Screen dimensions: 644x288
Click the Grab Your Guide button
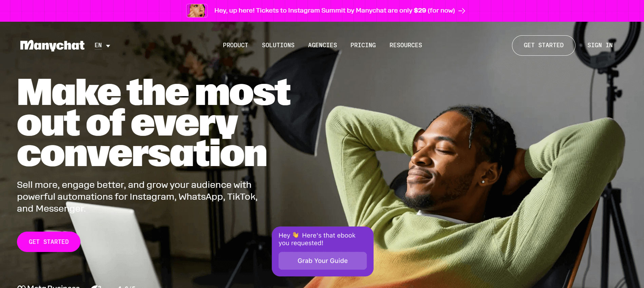[323, 261]
